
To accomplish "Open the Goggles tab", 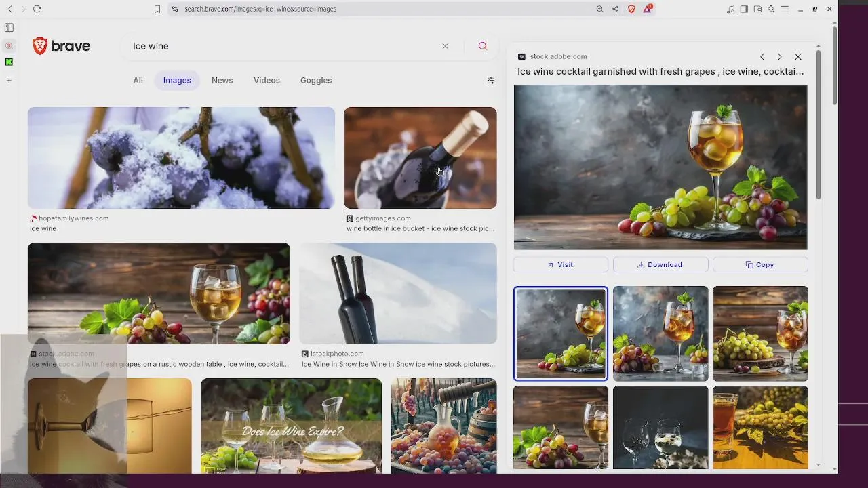I will pyautogui.click(x=316, y=80).
